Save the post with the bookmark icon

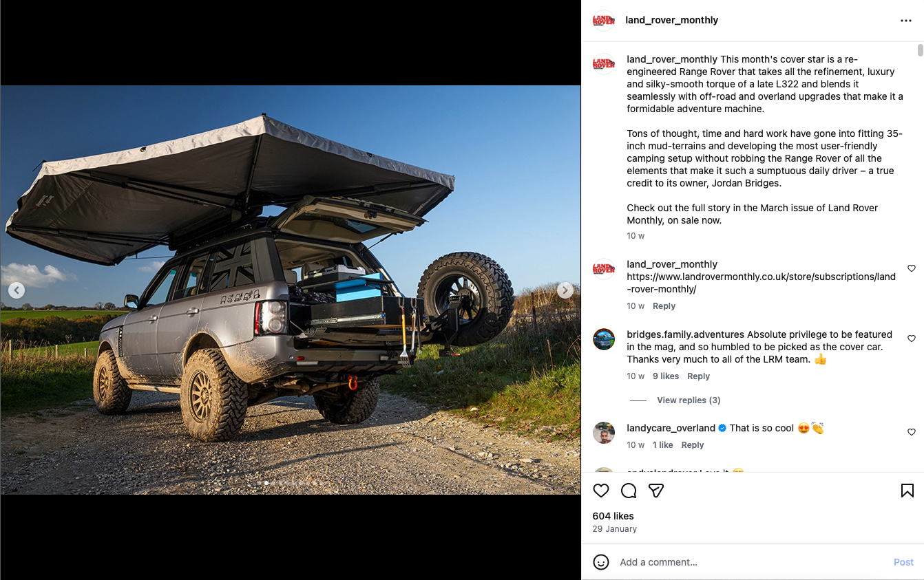pyautogui.click(x=907, y=491)
